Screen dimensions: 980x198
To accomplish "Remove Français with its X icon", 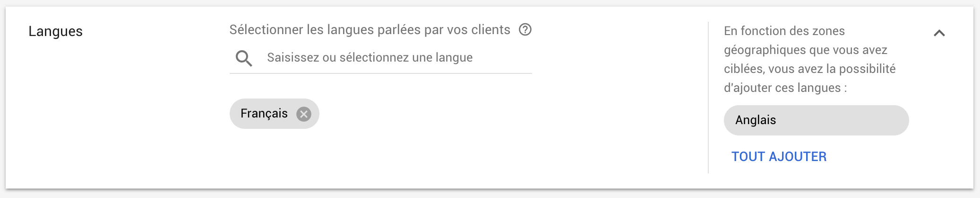I will [x=304, y=114].
